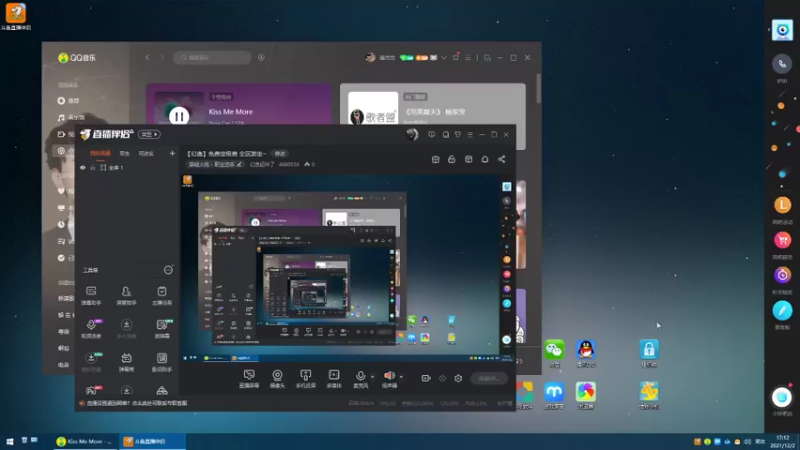Add 多媒体 media source
This screenshot has height=450, width=800.
coord(334,379)
